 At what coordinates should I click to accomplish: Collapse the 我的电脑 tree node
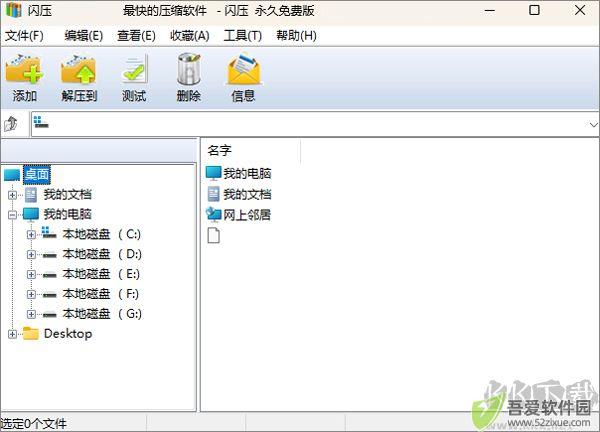pos(12,215)
